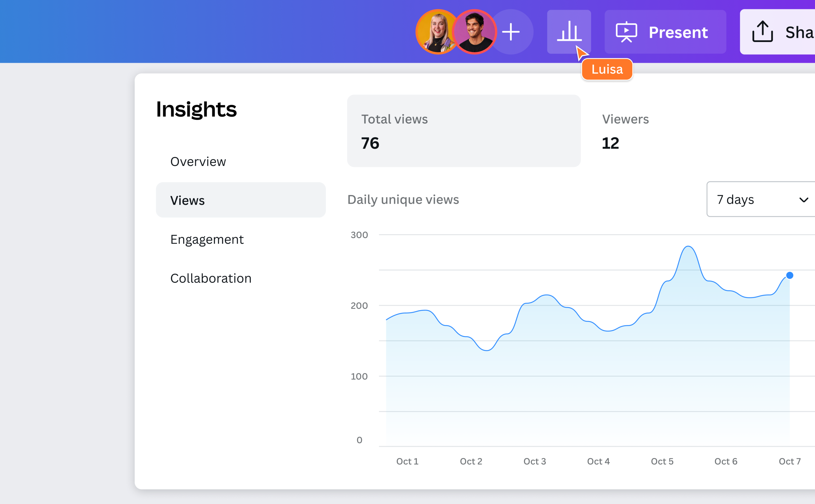Click the male collaborator's avatar

[x=474, y=32]
